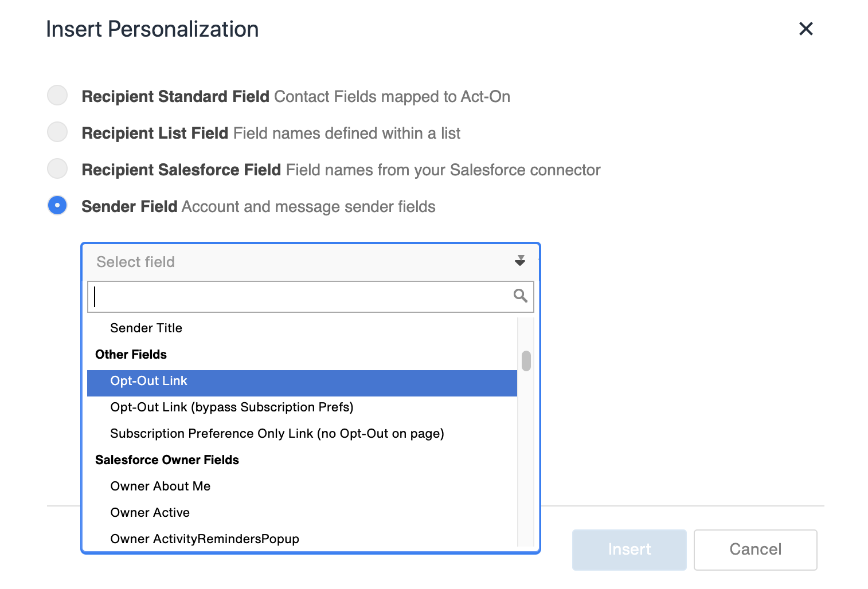Select the Sender Field radio button
Screen dimensions: 868x589
coord(57,206)
